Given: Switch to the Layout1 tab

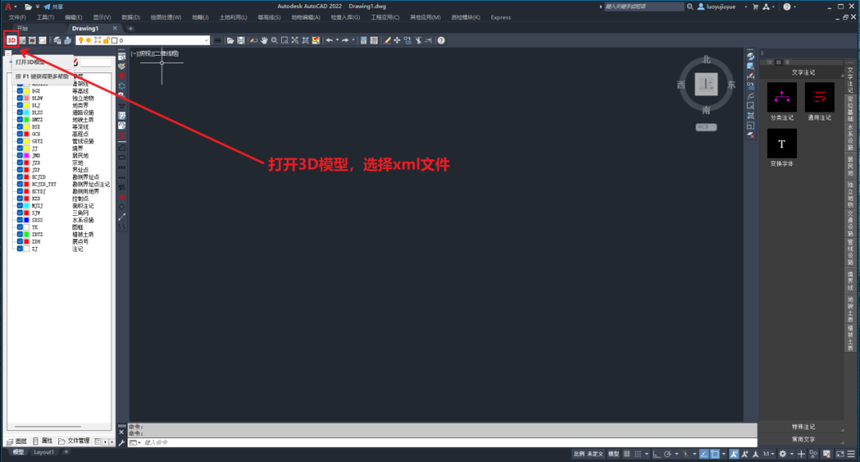Looking at the screenshot, I should tap(44, 452).
